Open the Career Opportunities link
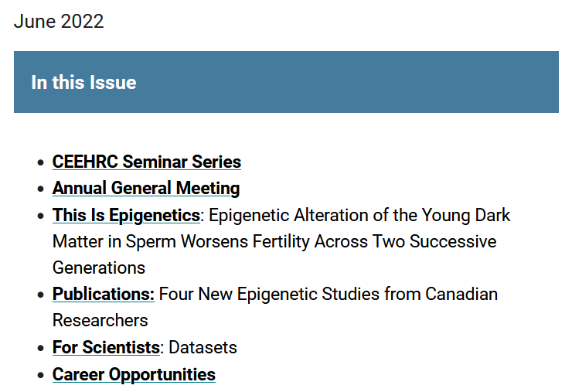Viewport: 572px width, 392px height. (134, 374)
